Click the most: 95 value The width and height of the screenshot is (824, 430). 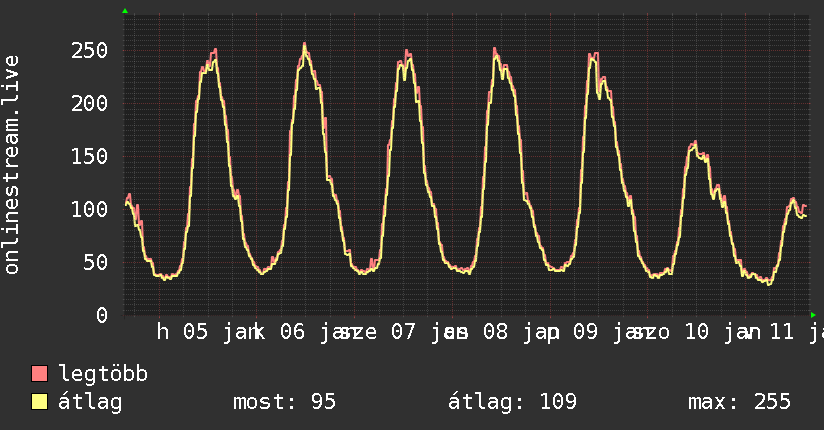coord(284,402)
